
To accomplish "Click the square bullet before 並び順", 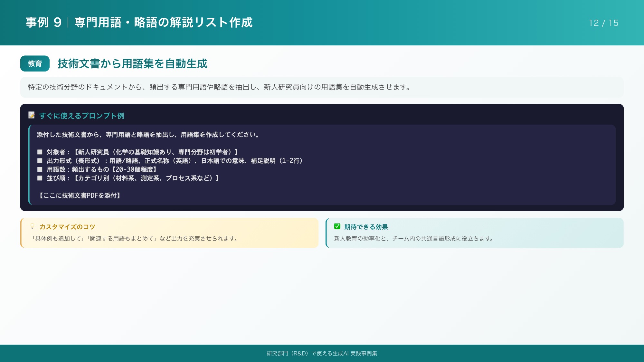I will click(40, 178).
